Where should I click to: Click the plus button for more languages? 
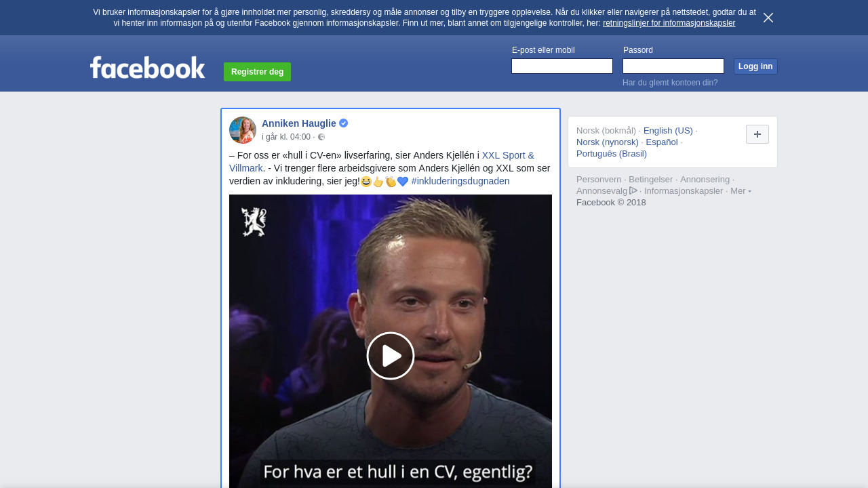(757, 134)
